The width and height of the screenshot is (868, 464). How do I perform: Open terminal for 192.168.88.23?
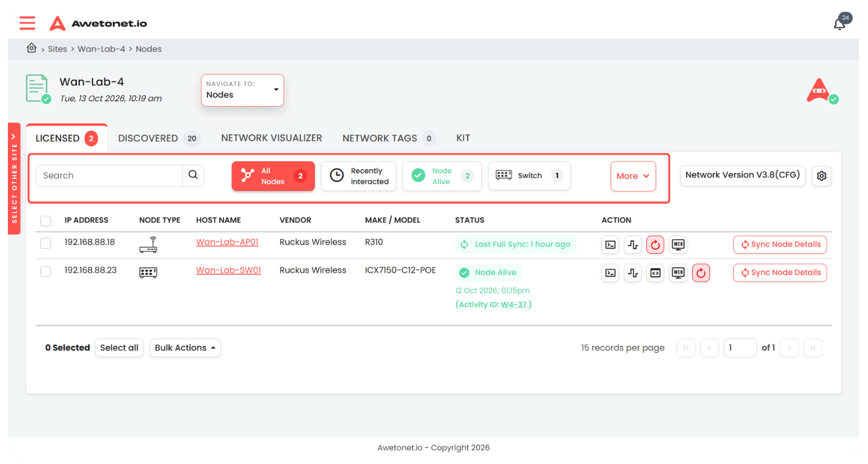click(x=610, y=273)
